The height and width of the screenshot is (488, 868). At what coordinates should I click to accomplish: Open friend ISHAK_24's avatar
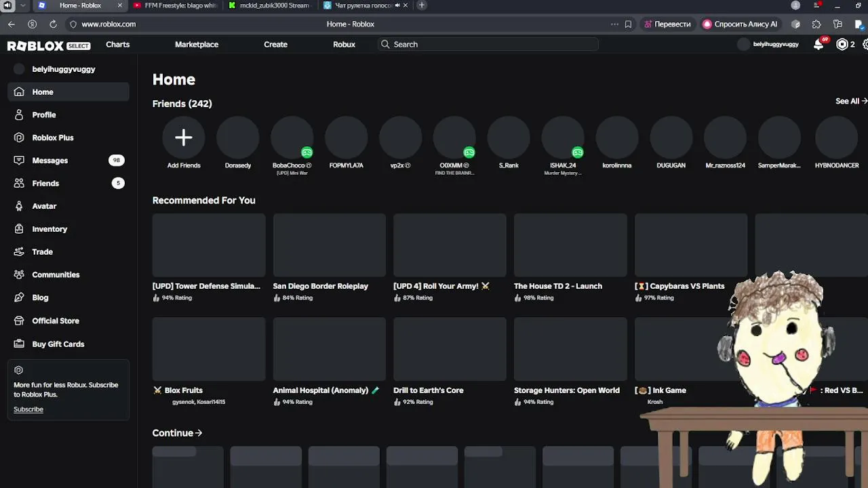pyautogui.click(x=563, y=138)
